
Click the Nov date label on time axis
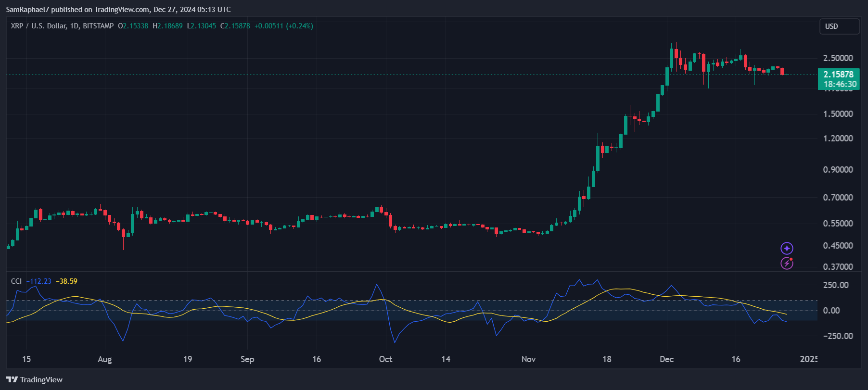528,359
